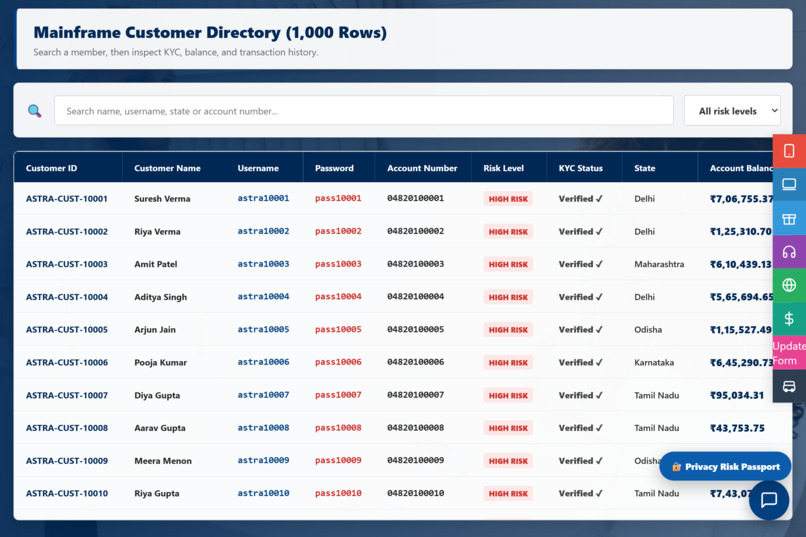This screenshot has width=806, height=537.
Task: Open Privacy Risk Passport
Action: point(725,467)
